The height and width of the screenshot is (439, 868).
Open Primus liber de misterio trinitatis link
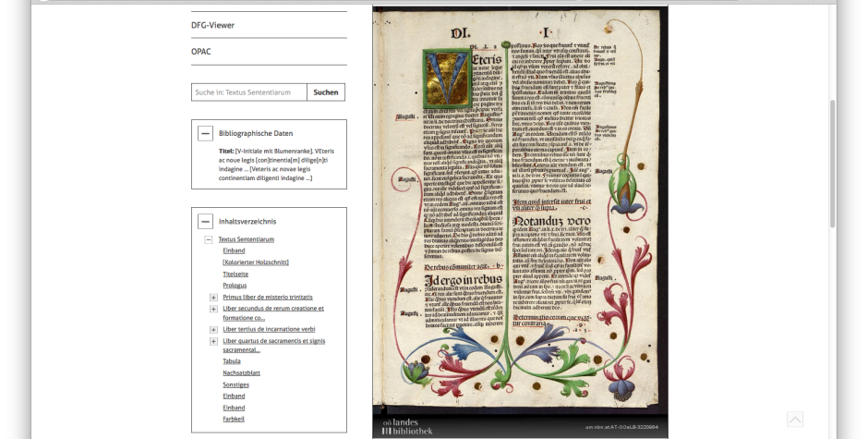point(268,297)
